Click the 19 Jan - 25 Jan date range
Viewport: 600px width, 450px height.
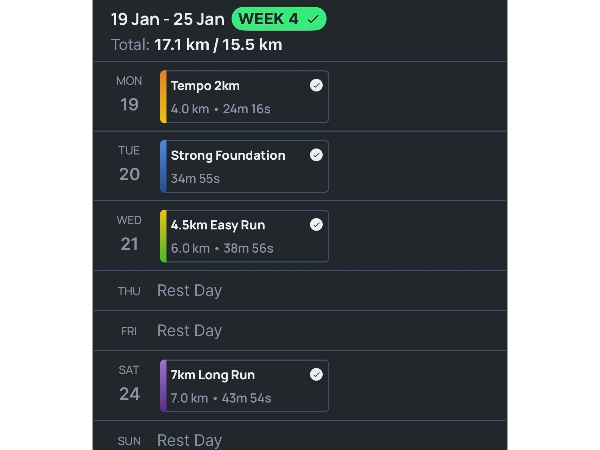pyautogui.click(x=167, y=19)
